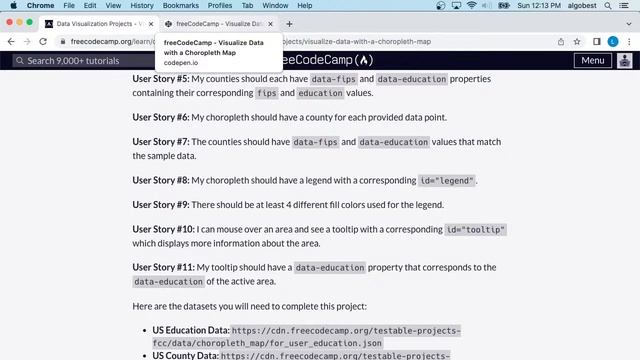Open the History menu
The width and height of the screenshot is (640, 360).
142,5
